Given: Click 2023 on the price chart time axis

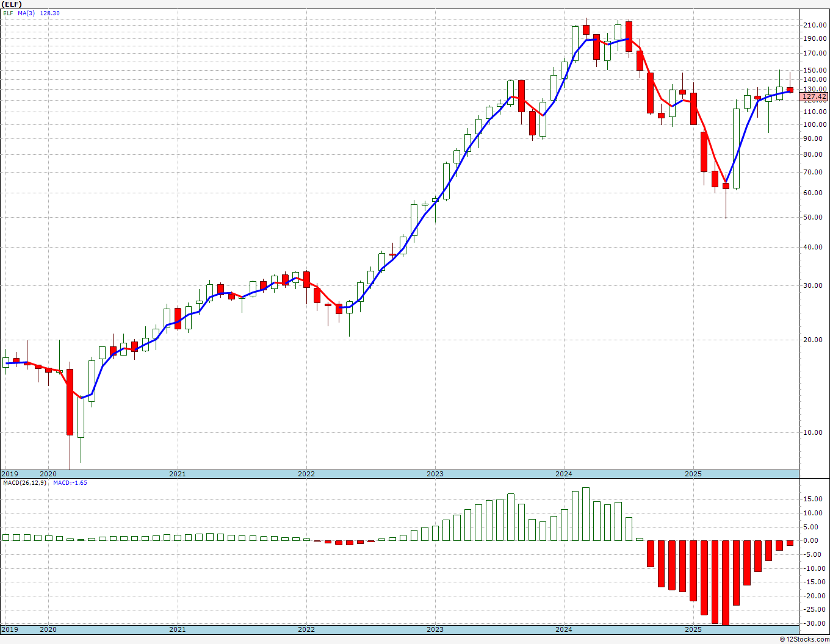Looking at the screenshot, I should click(x=435, y=474).
